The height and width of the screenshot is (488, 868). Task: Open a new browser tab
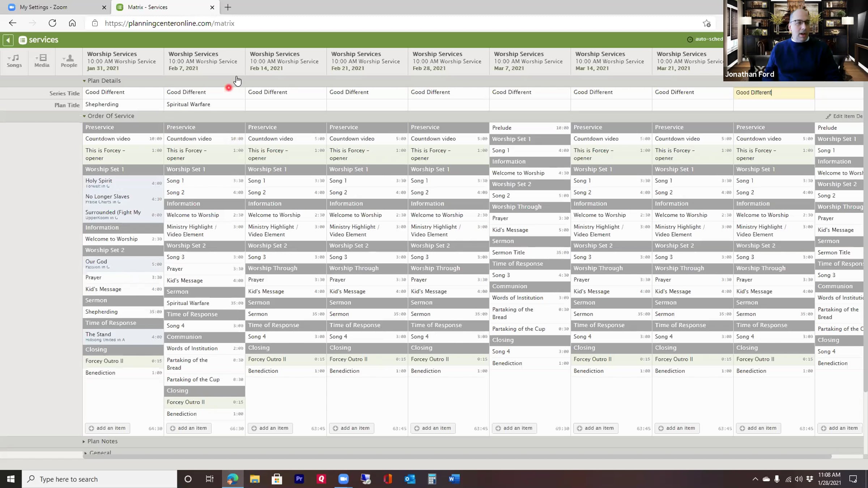point(228,7)
